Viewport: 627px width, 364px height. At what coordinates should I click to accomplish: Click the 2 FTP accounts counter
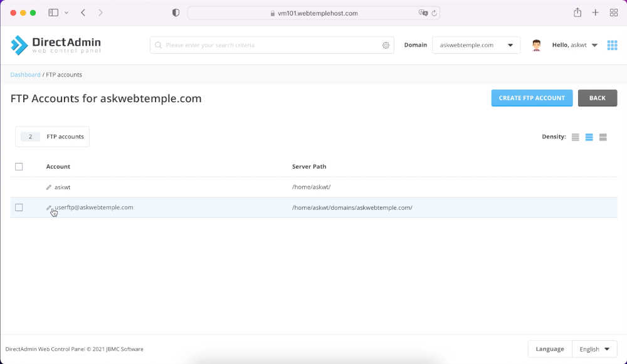53,137
